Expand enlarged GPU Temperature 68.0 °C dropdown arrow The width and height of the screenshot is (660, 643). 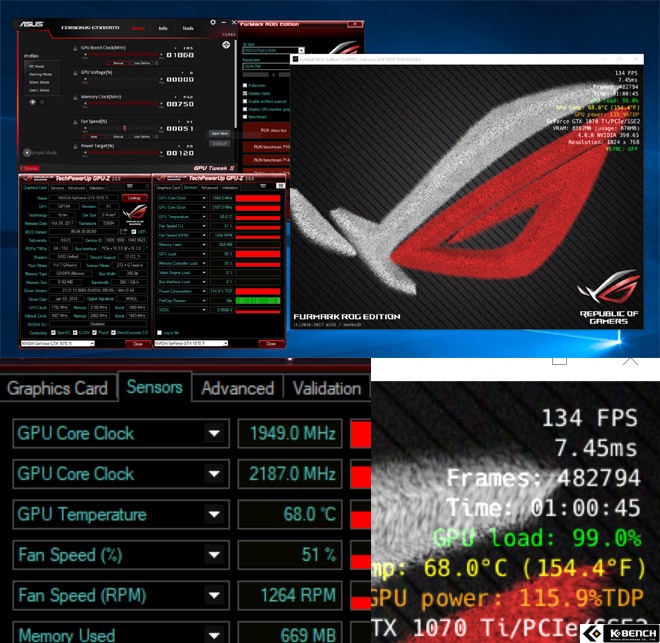tap(214, 514)
